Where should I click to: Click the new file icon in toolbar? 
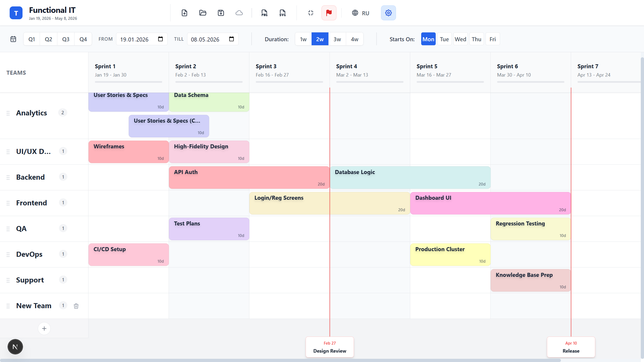(x=184, y=13)
